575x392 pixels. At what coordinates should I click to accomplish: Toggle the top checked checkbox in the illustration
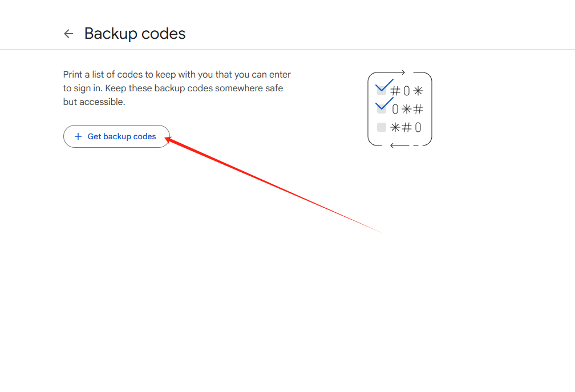tap(382, 90)
